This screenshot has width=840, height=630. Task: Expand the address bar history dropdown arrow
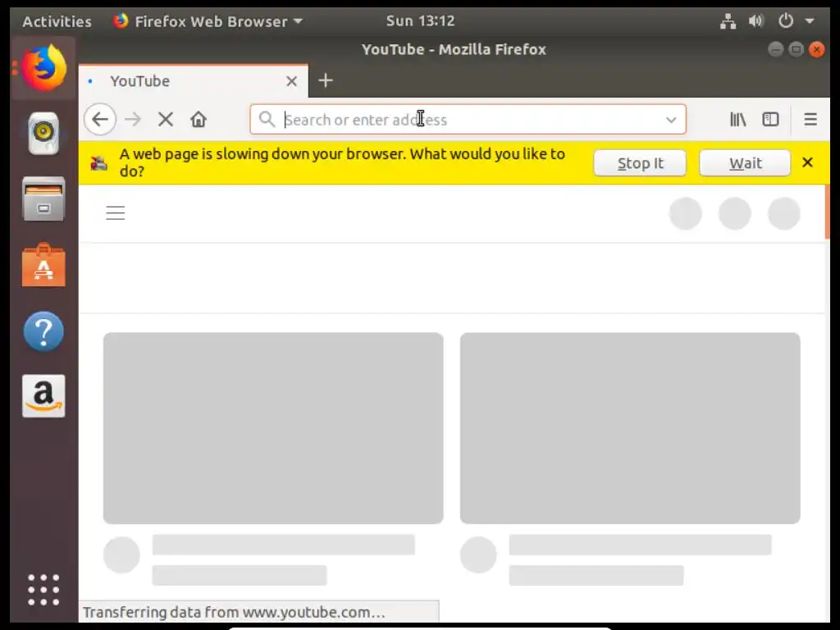click(x=671, y=120)
